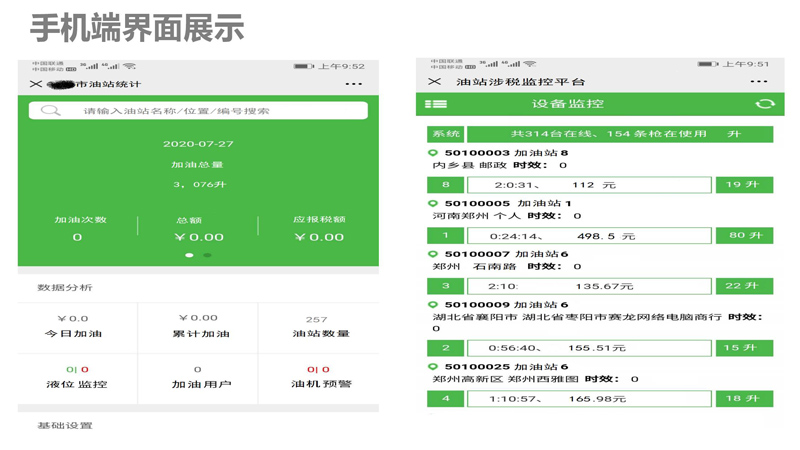Tap the location pin for station 50100007
The width and height of the screenshot is (800, 450).
tap(433, 254)
